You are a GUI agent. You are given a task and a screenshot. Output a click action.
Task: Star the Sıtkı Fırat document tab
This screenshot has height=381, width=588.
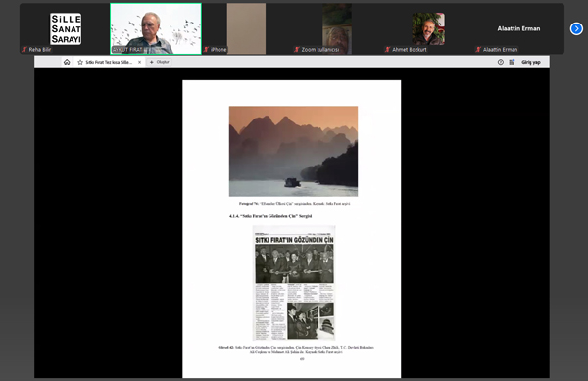tap(80, 62)
